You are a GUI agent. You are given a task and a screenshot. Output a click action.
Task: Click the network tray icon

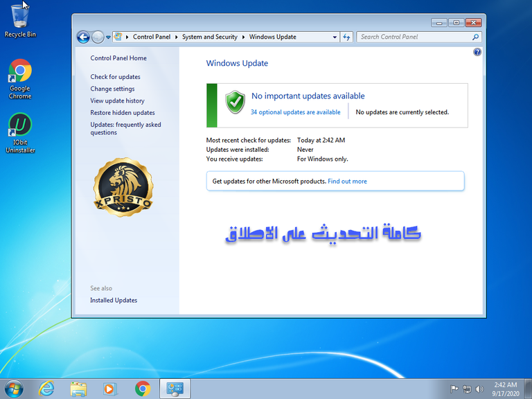pos(467,389)
